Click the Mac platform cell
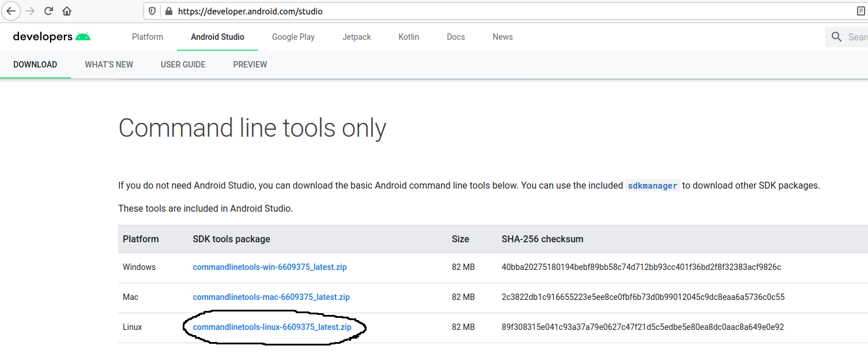 (131, 297)
